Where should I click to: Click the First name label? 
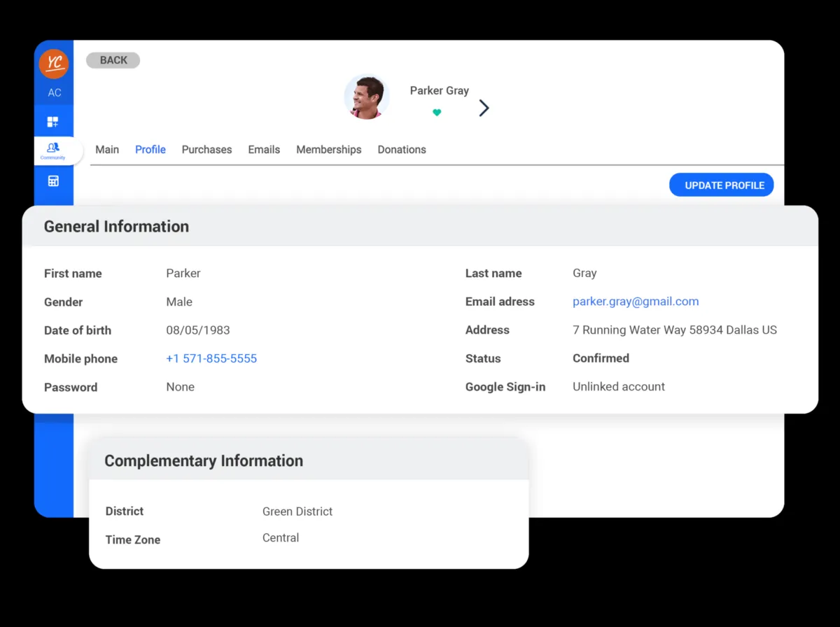[x=73, y=274]
